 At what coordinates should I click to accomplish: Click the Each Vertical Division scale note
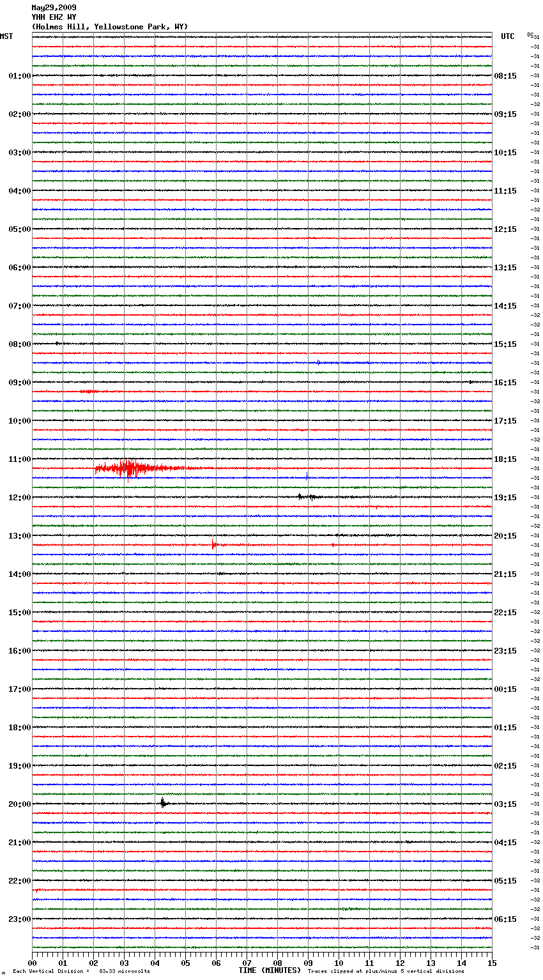[81, 972]
